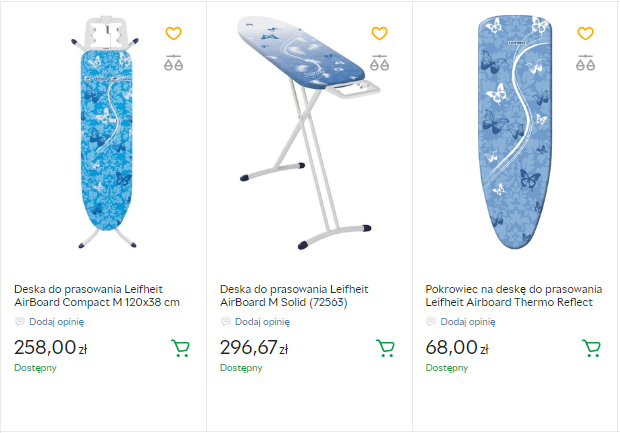620x433 pixels.
Task: Add 296,67 zł ironing board to cart
Action: click(x=385, y=348)
